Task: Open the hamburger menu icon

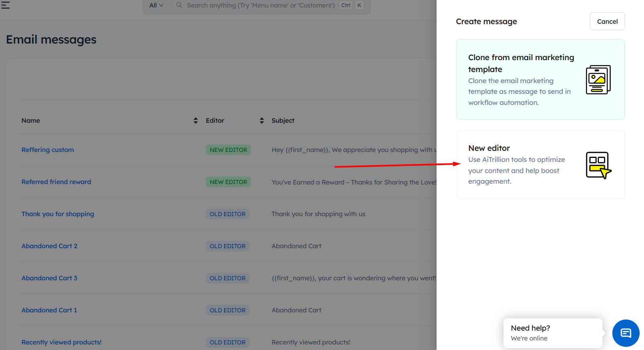Action: click(6, 5)
